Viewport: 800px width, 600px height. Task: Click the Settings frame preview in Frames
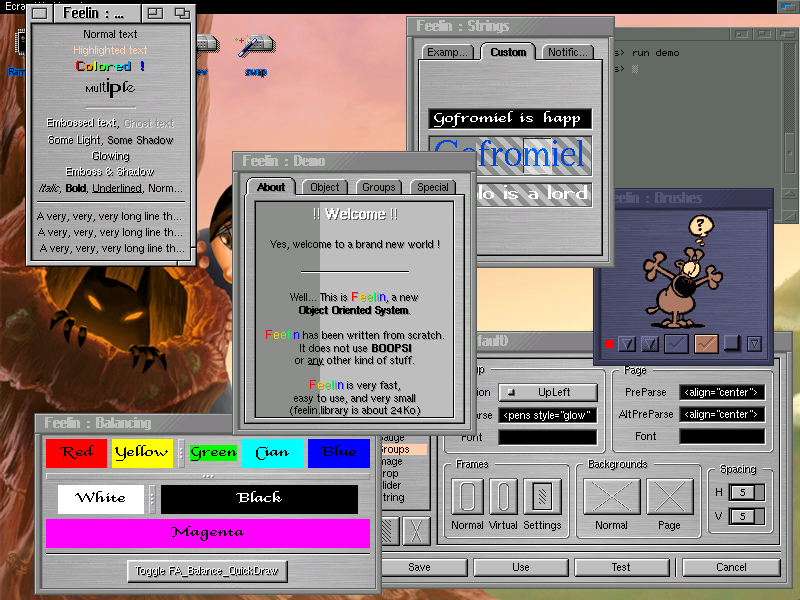coord(542,496)
